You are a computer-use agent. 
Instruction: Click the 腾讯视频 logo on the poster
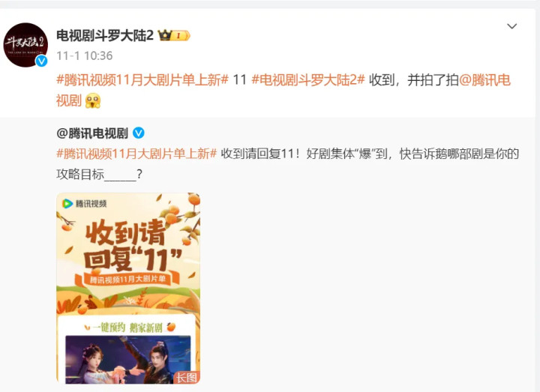[84, 204]
